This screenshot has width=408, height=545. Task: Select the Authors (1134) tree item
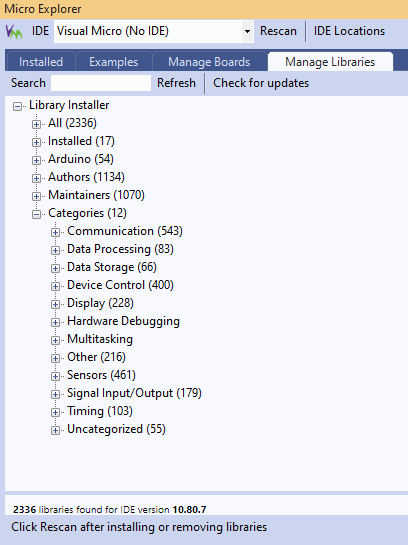pyautogui.click(x=86, y=177)
